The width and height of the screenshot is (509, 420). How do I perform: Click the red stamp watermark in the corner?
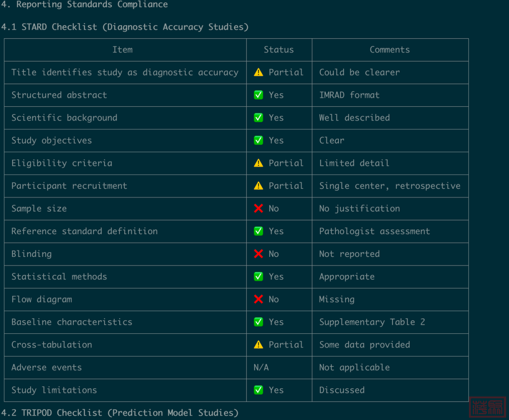tap(488, 408)
